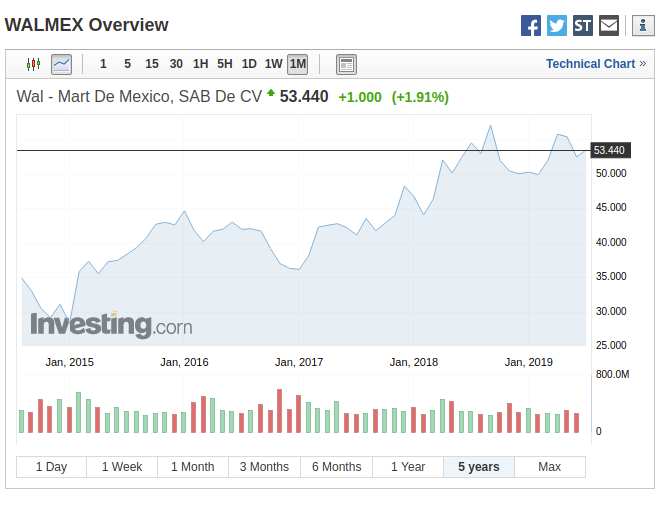The height and width of the screenshot is (505, 660).
Task: Select the 5 years range
Action: pyautogui.click(x=479, y=467)
